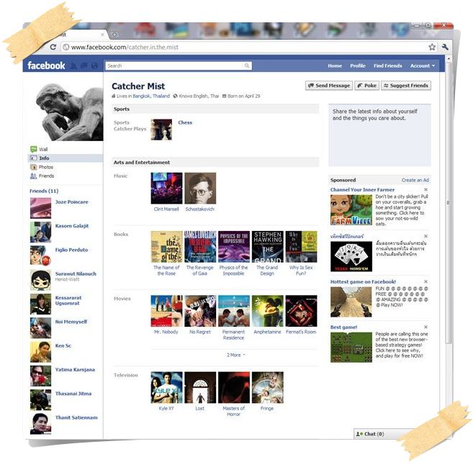476x462 pixels.
Task: Open Kasorn Galajit's profile link
Action: [x=72, y=226]
